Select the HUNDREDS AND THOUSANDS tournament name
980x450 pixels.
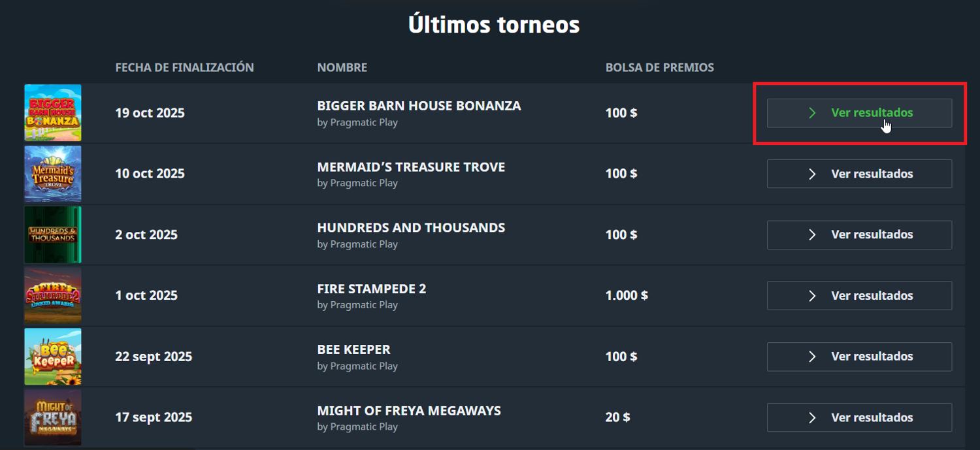[411, 228]
